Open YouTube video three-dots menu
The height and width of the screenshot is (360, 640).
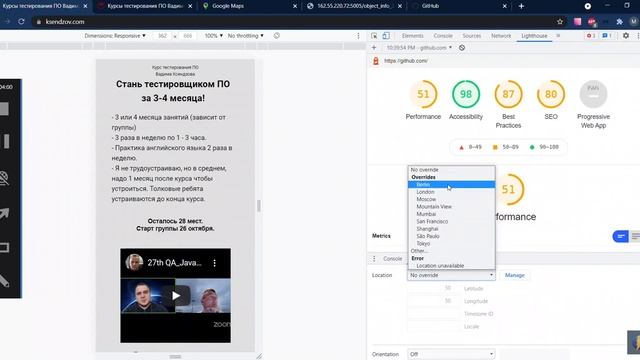click(215, 263)
